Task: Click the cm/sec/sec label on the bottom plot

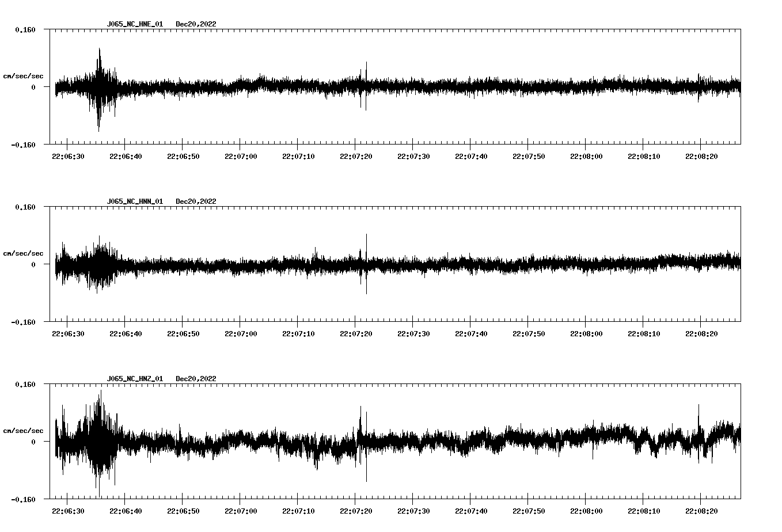Action: [x=24, y=430]
